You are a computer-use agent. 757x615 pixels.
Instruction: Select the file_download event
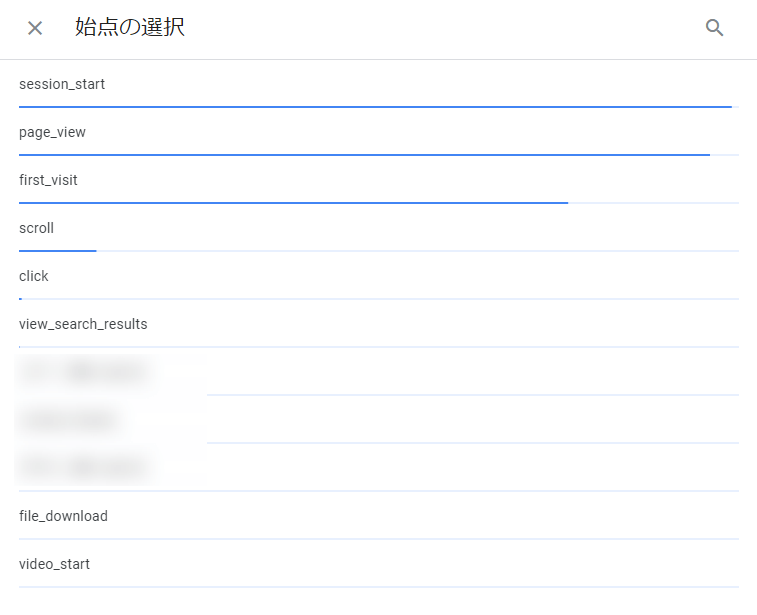pyautogui.click(x=63, y=516)
